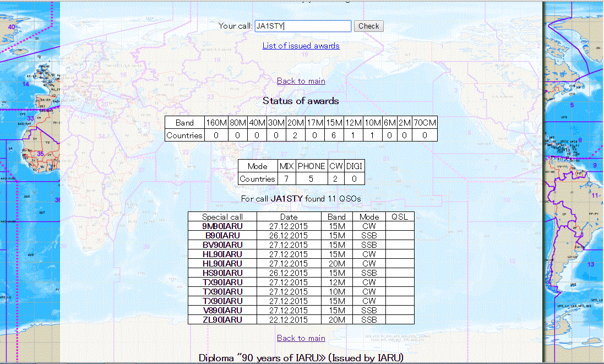Open the List of issued awards link

pyautogui.click(x=301, y=46)
